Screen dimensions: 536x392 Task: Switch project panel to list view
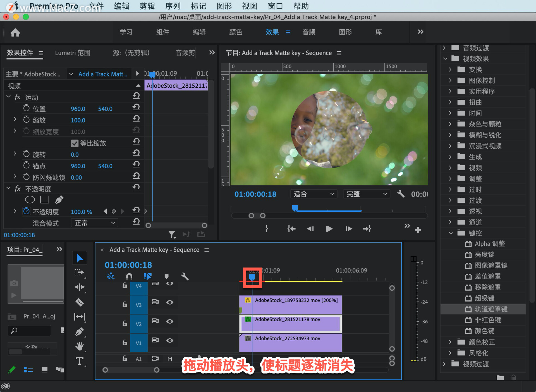[28, 370]
